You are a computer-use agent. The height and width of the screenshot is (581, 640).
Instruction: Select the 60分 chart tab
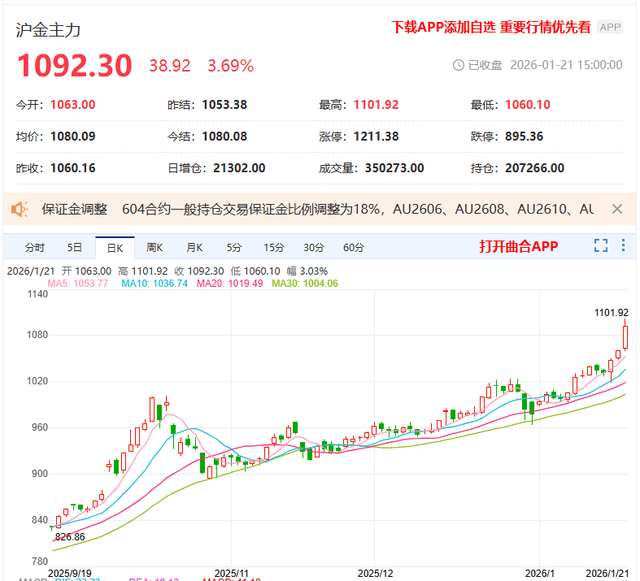point(354,247)
